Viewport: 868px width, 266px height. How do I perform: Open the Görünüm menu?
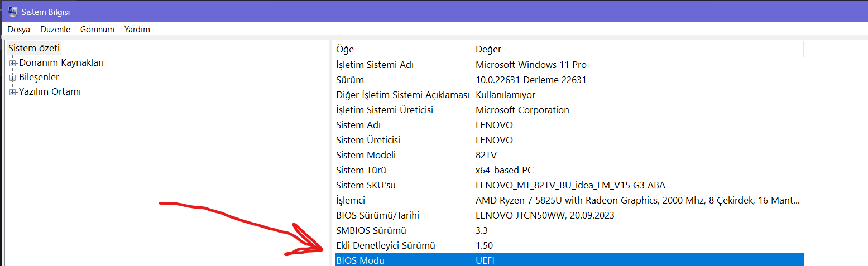pyautogui.click(x=97, y=30)
